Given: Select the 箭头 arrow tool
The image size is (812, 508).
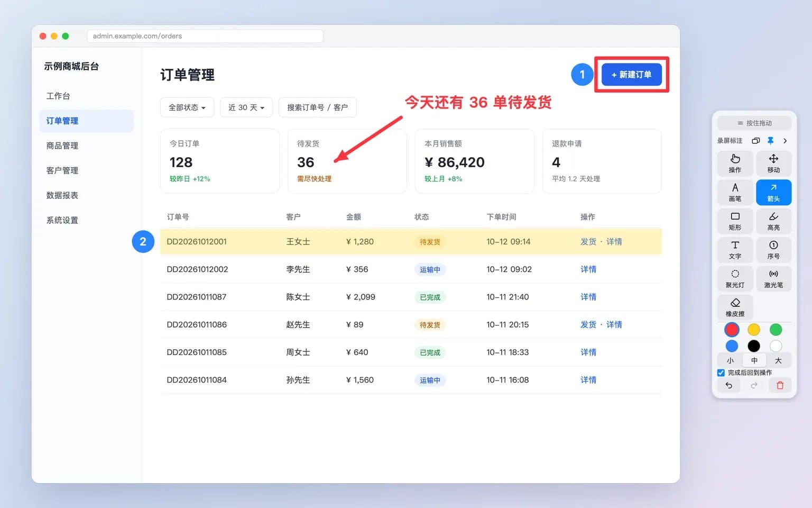Looking at the screenshot, I should coord(773,192).
